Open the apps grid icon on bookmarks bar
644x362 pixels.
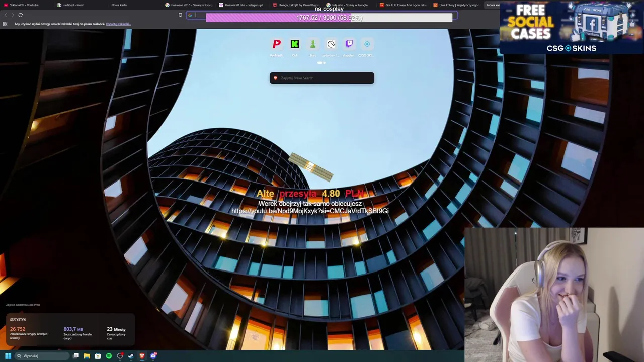click(5, 24)
